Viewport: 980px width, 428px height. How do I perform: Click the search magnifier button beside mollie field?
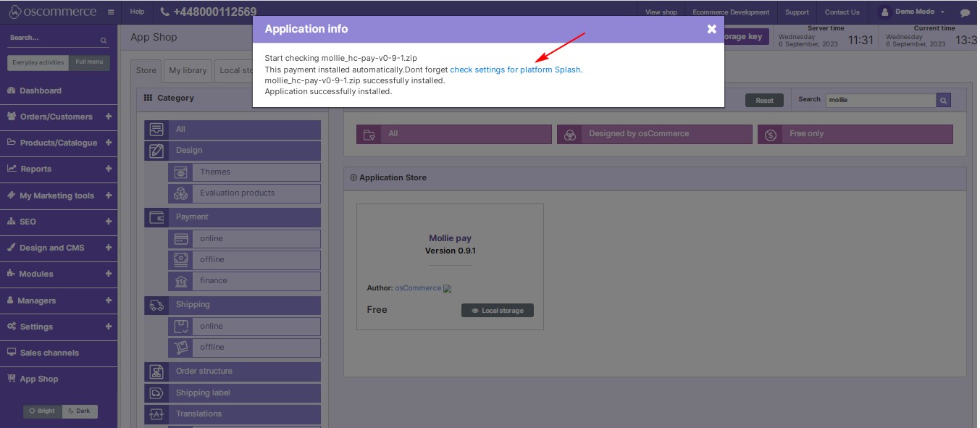(943, 100)
